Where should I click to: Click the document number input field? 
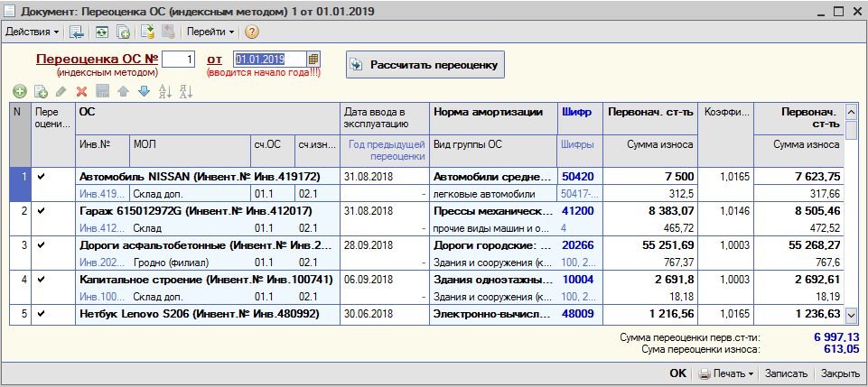point(178,60)
